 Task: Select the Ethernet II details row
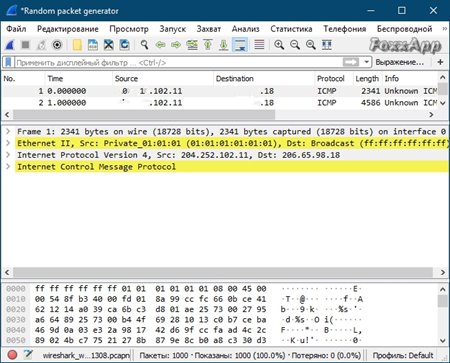pos(232,143)
